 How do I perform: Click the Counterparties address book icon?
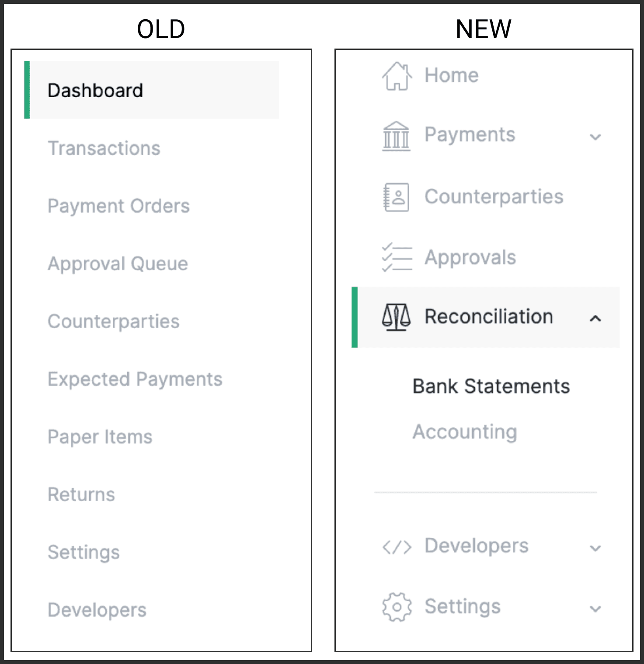(396, 197)
